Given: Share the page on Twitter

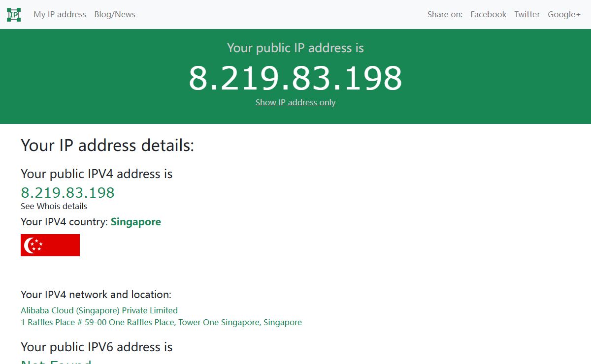Looking at the screenshot, I should point(527,14).
